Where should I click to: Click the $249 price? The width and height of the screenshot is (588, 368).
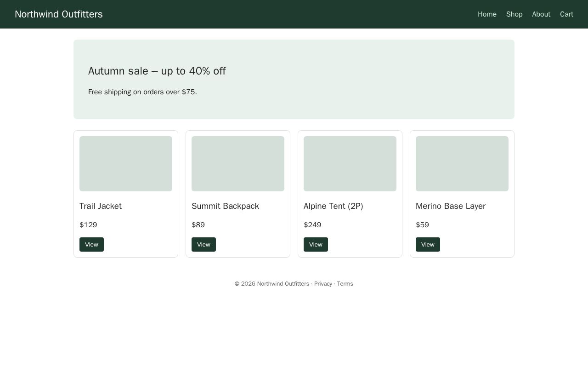pos(312,225)
